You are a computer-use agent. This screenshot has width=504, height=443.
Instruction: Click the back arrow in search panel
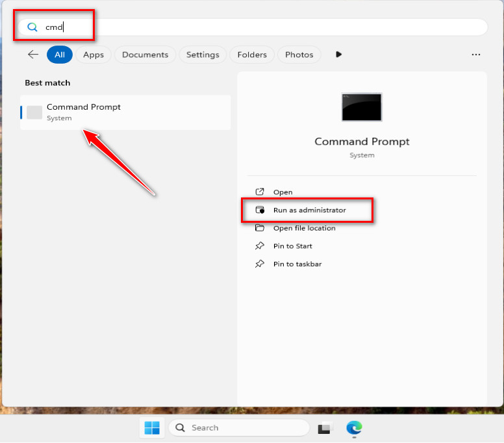coord(33,55)
